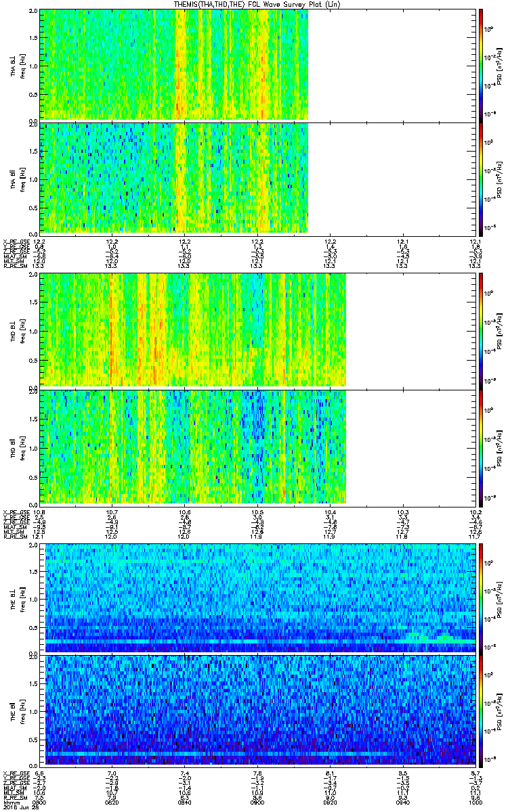Select the THD B-perpendicular spectrogram panel
508x812 pixels.
pos(257,330)
